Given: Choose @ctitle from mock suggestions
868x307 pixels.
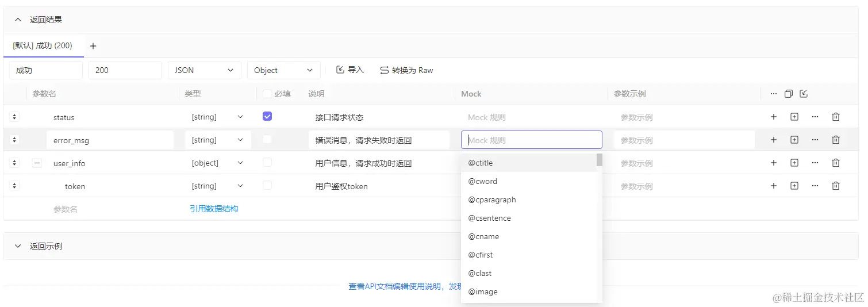Looking at the screenshot, I should click(529, 163).
